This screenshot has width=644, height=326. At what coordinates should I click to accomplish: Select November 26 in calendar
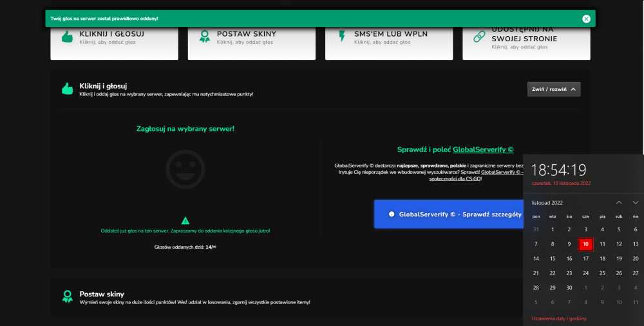pos(619,273)
